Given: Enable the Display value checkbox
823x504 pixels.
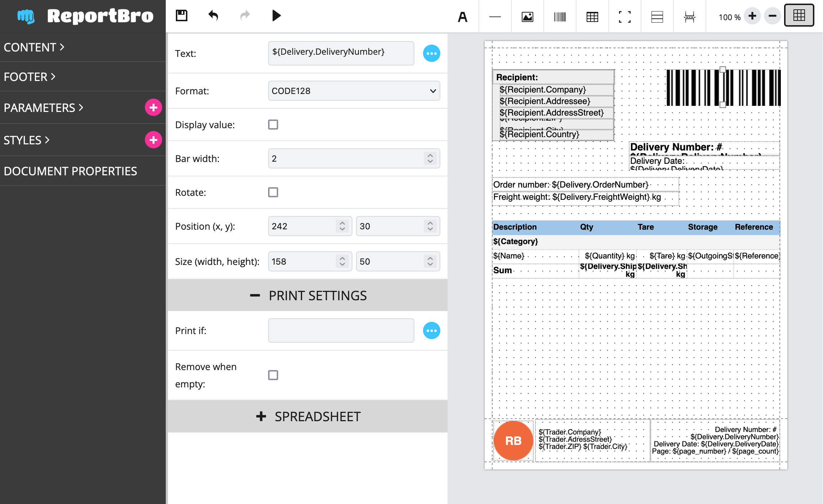Looking at the screenshot, I should pos(273,125).
